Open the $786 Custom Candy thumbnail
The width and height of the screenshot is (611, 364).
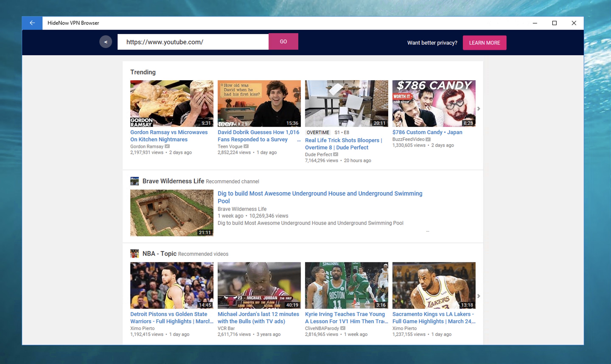[x=434, y=103]
